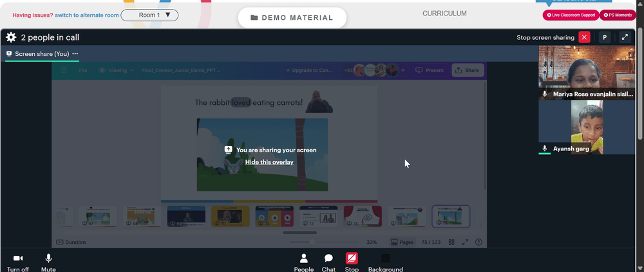Open Canva hamburger menu

click(64, 70)
